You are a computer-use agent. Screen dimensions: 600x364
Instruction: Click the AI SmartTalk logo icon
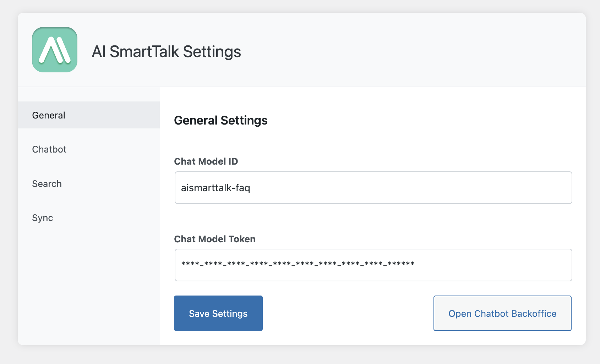55,50
